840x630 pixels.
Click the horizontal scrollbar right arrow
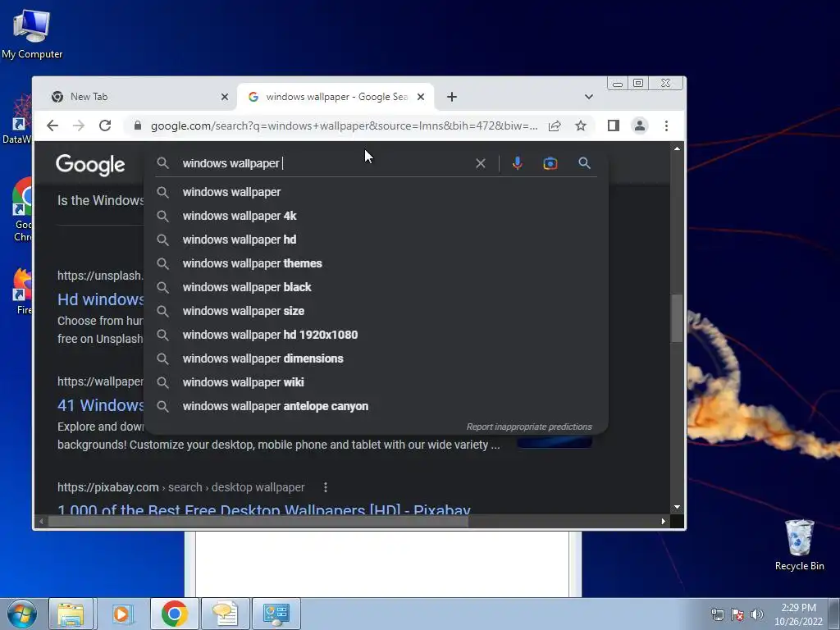(663, 521)
